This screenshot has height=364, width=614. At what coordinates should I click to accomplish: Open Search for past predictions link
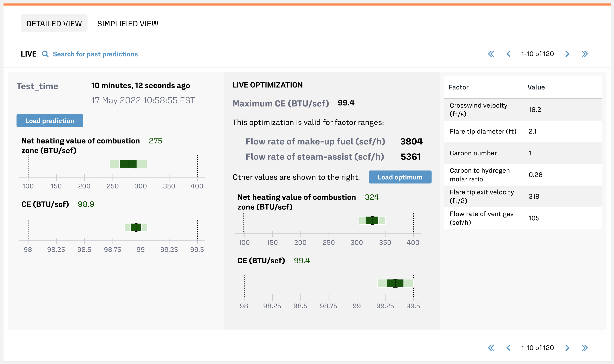click(x=95, y=54)
